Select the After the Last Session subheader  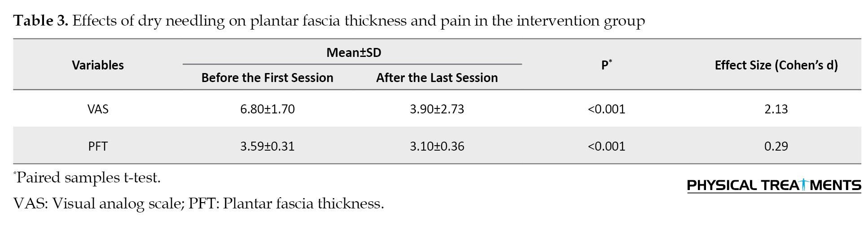[x=437, y=78]
